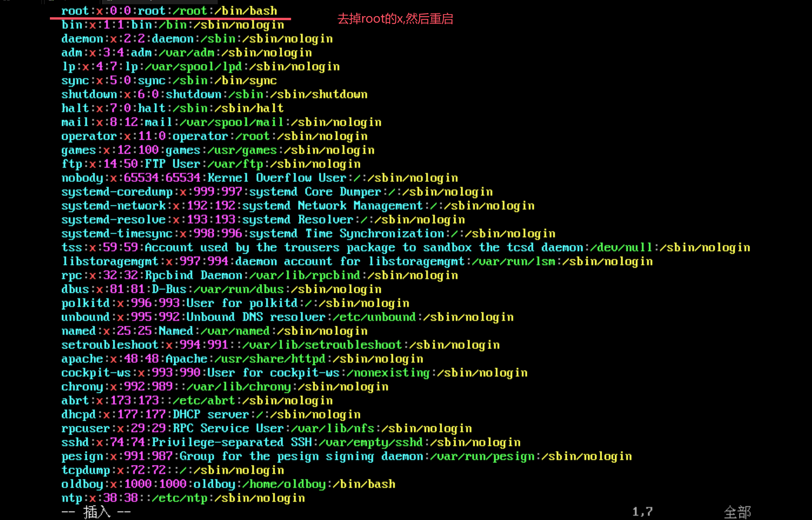Click 'DHCP server' text on dhcpd line

coord(211,414)
